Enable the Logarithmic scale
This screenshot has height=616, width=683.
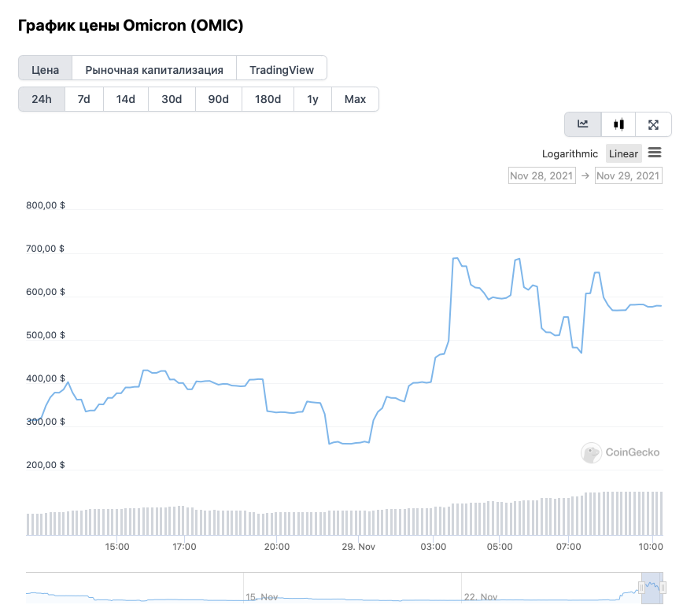click(570, 153)
